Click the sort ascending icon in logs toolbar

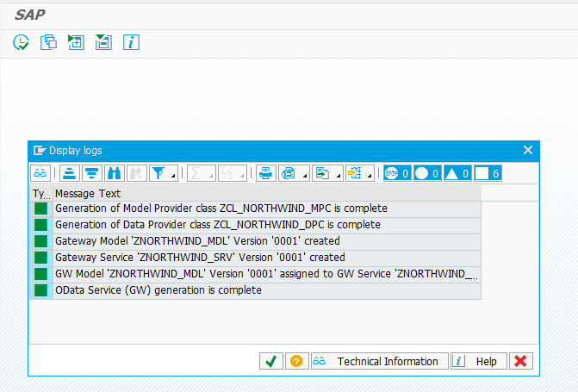[69, 173]
